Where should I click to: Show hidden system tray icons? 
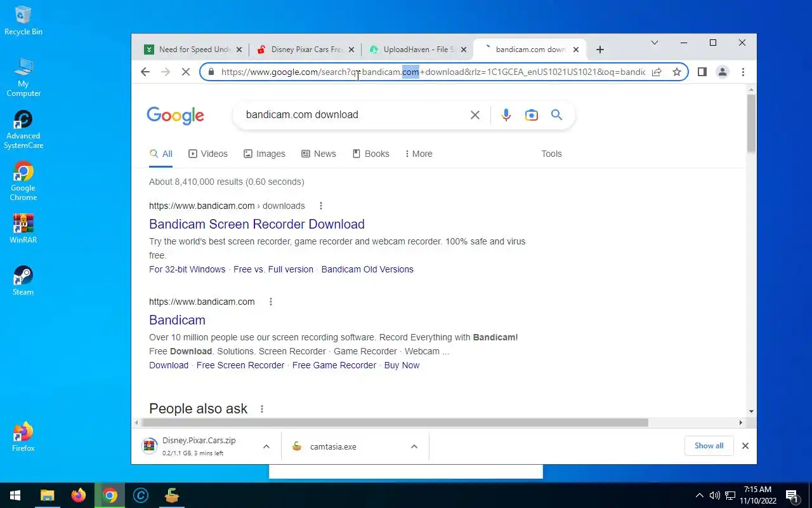[x=700, y=495]
